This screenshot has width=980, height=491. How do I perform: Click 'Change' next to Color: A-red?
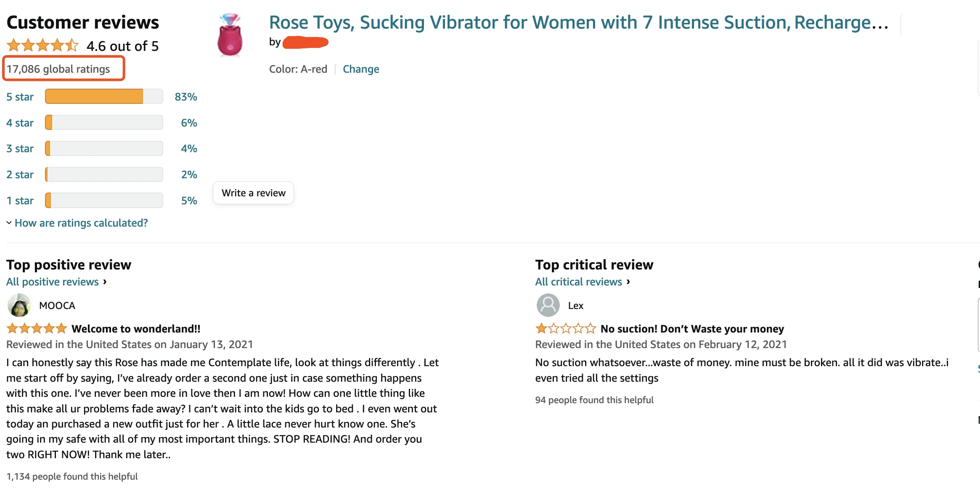[361, 69]
